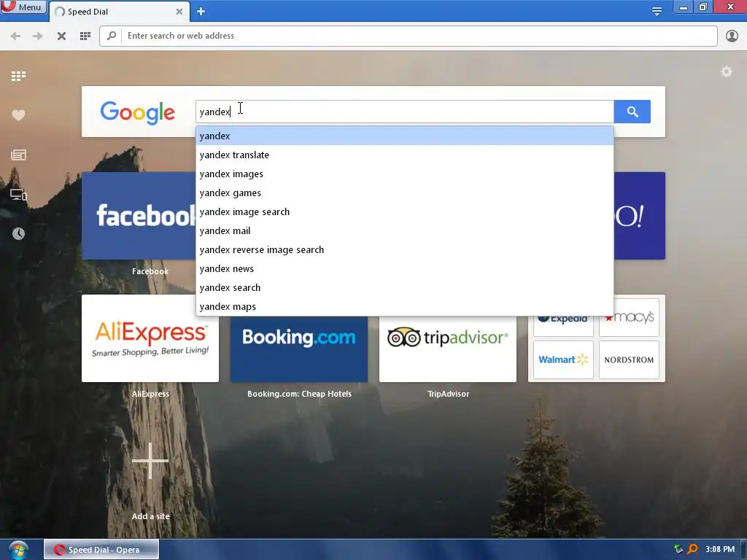747x560 pixels.
Task: Select the 'yandex games' suggestion
Action: [x=404, y=192]
